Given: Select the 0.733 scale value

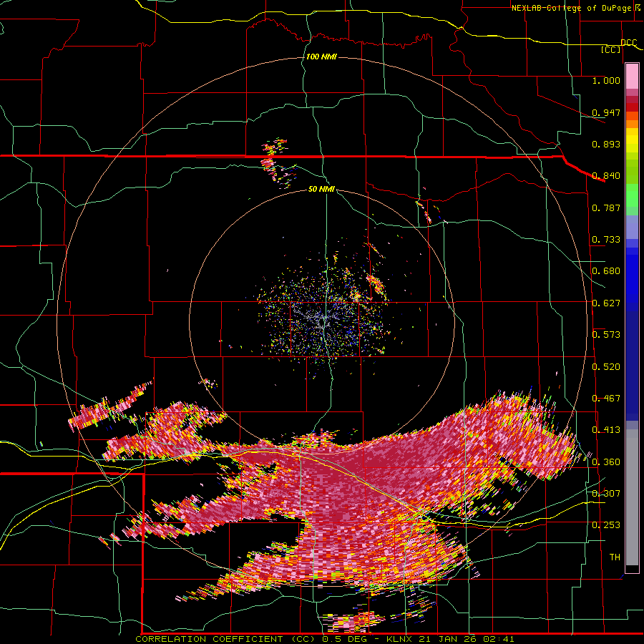Looking at the screenshot, I should pyautogui.click(x=606, y=240).
